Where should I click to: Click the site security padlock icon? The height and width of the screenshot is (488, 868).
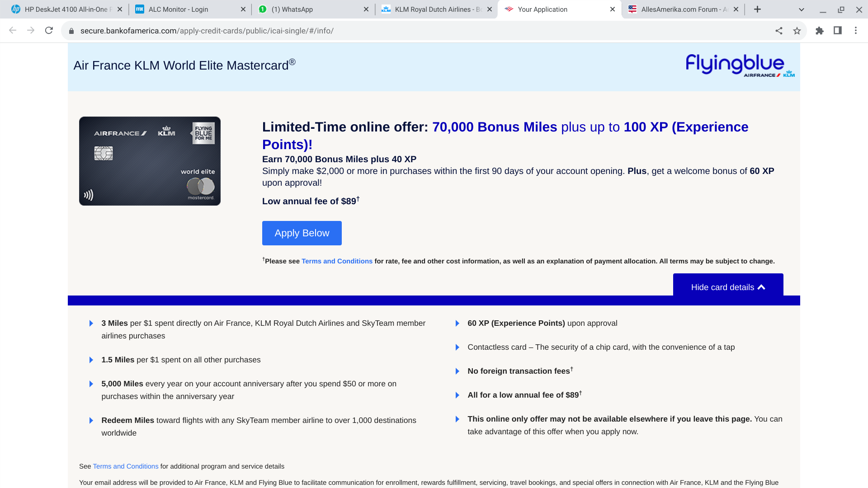coord(71,31)
